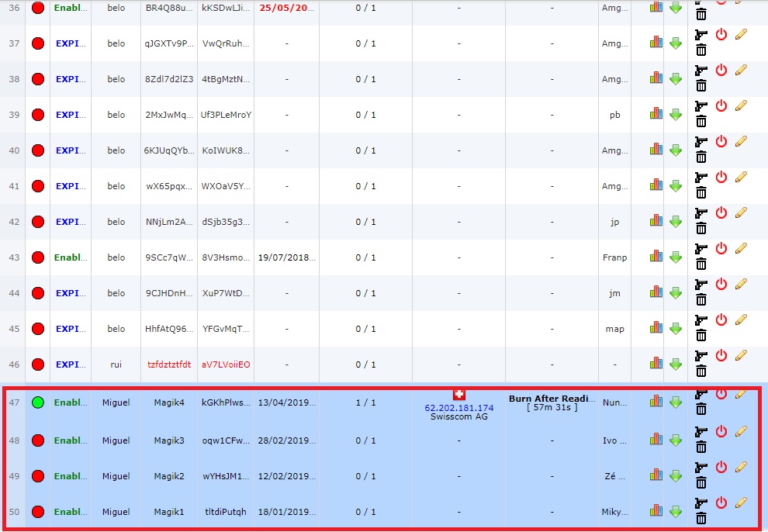Toggle the red power icon on row 37

tap(721, 35)
